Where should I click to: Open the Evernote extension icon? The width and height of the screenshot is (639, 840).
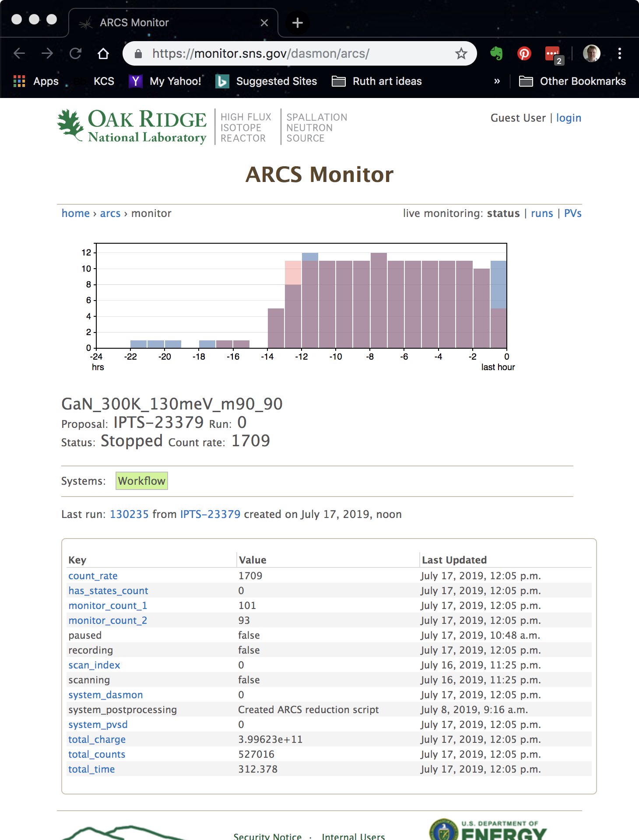[496, 53]
